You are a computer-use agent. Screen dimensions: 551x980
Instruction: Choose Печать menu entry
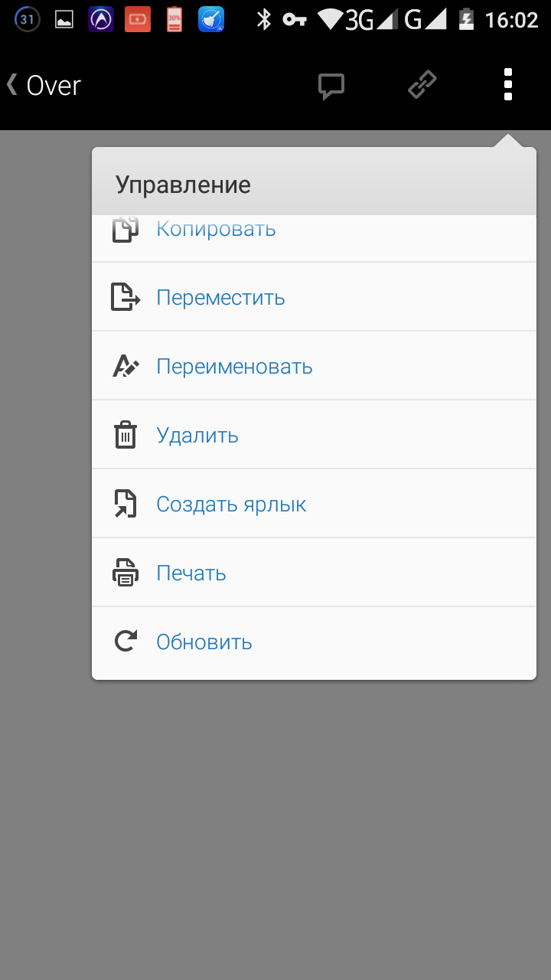(x=191, y=573)
